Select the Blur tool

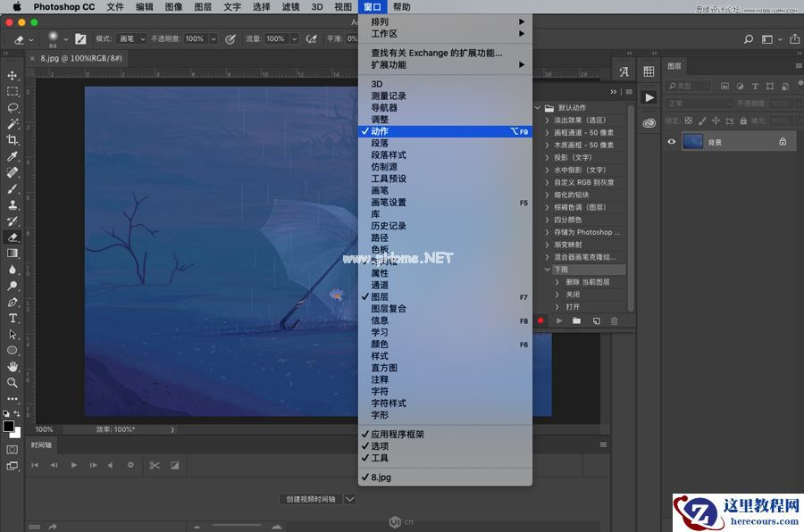13,270
